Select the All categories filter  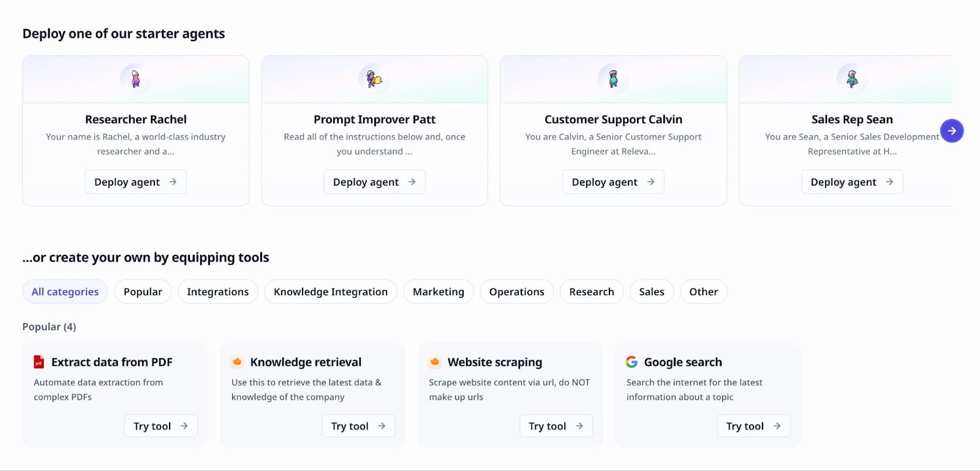click(x=65, y=292)
